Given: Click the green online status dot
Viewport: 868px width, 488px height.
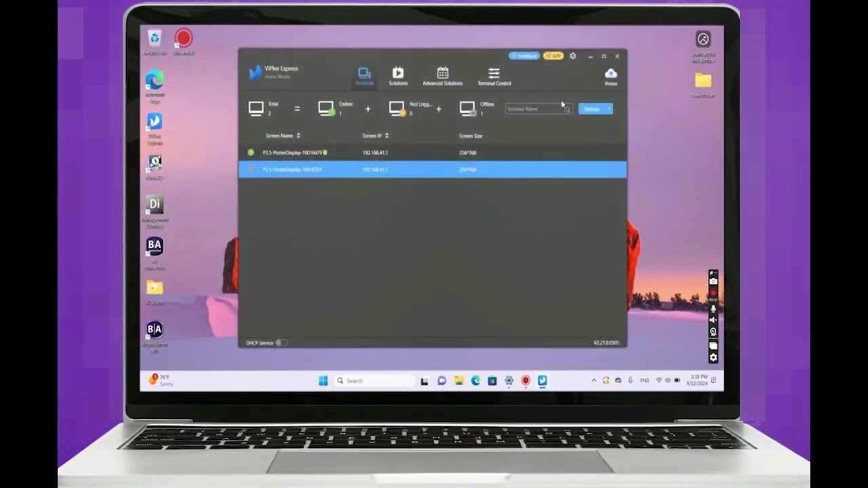Looking at the screenshot, I should pyautogui.click(x=251, y=152).
